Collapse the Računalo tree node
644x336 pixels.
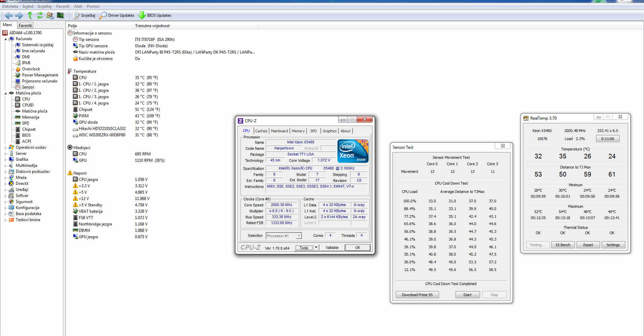click(5, 39)
